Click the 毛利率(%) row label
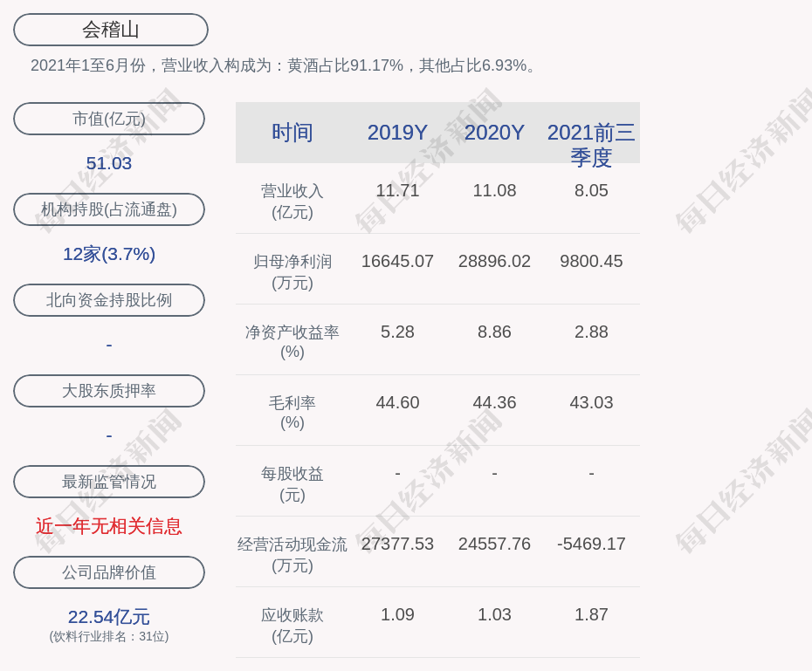The height and width of the screenshot is (671, 812). (x=292, y=413)
